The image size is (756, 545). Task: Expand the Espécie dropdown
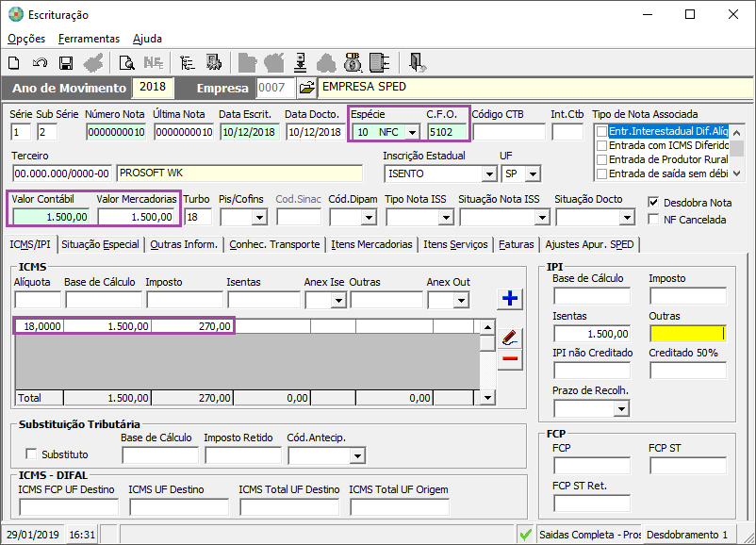point(412,132)
